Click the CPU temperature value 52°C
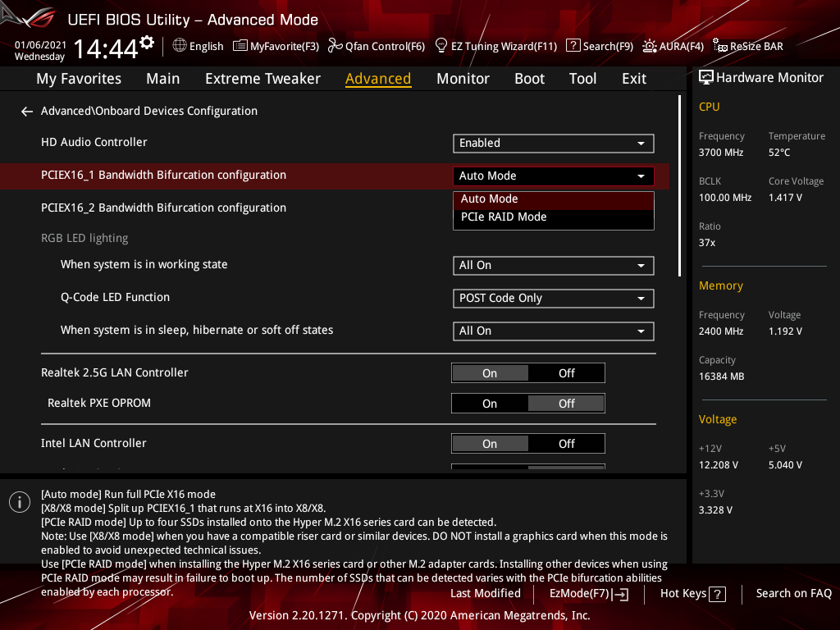This screenshot has width=840, height=630. (x=779, y=153)
